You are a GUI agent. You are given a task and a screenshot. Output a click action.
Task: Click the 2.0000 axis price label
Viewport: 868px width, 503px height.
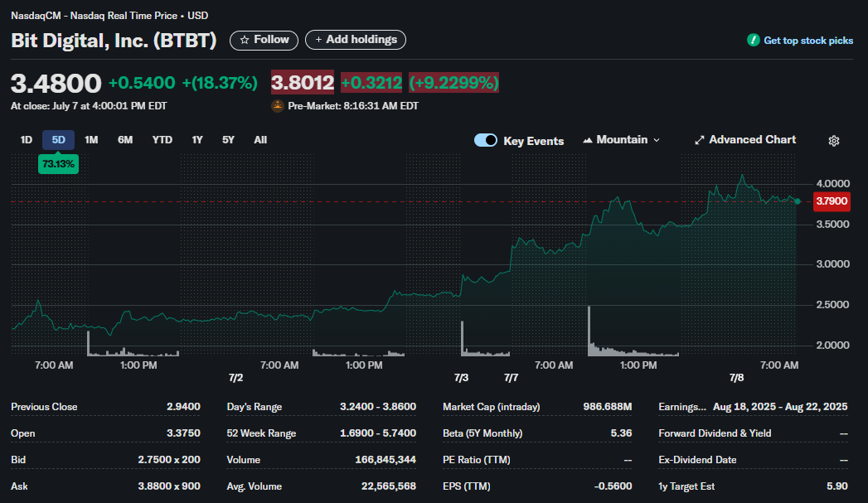tap(832, 346)
